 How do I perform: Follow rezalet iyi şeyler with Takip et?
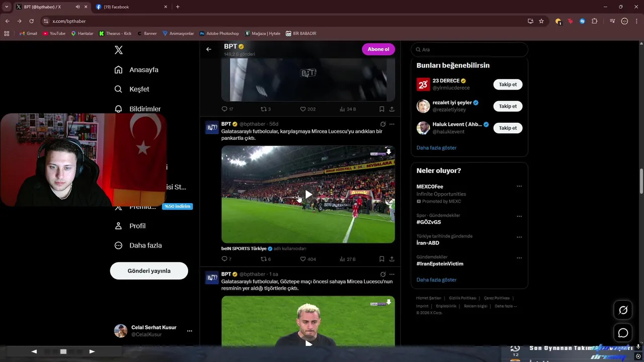click(508, 106)
